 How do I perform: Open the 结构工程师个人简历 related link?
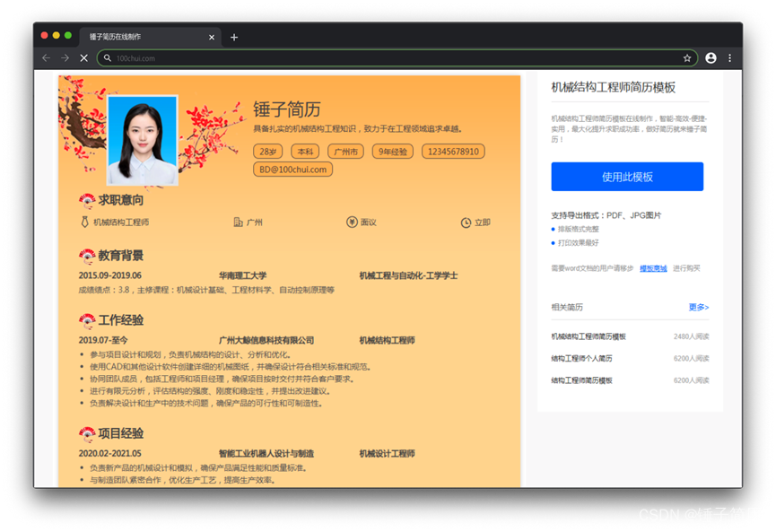[x=581, y=358]
